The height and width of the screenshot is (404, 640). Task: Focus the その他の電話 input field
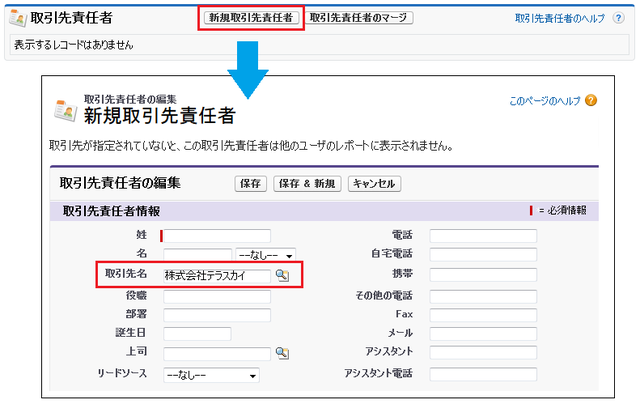click(483, 297)
